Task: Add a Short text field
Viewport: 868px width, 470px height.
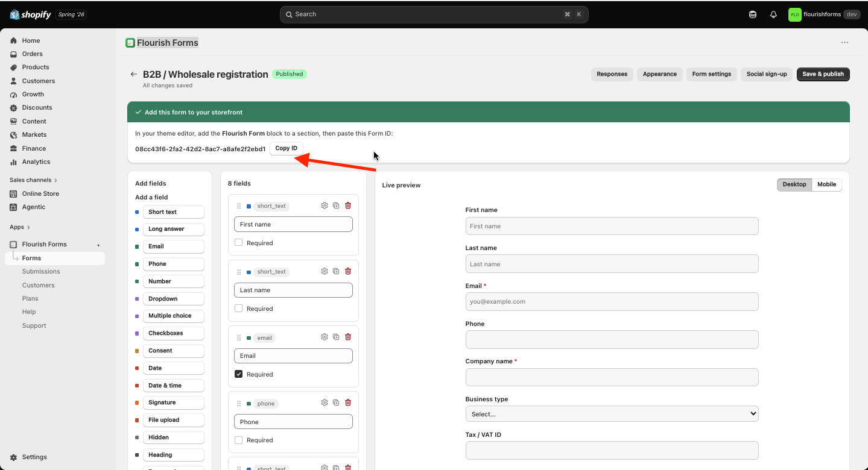Action: point(173,212)
